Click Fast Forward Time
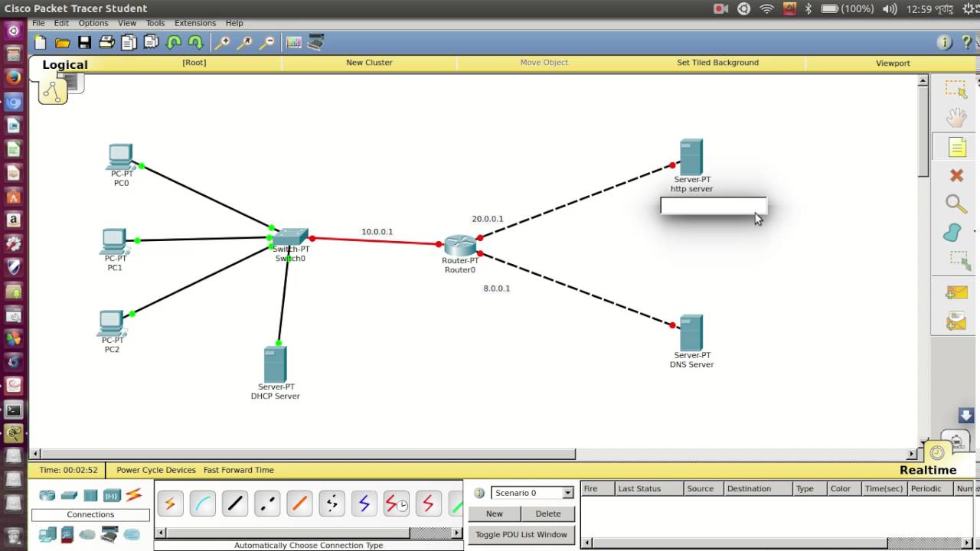The width and height of the screenshot is (980, 551). click(239, 470)
